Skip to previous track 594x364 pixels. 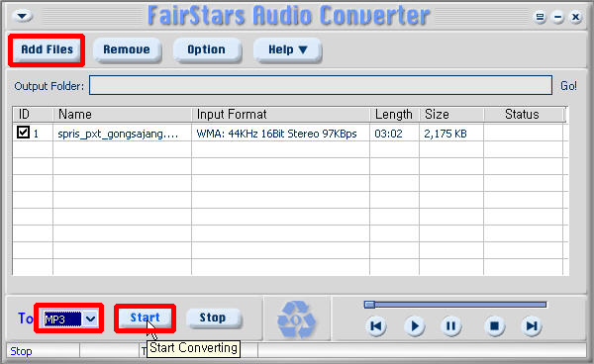pyautogui.click(x=376, y=325)
